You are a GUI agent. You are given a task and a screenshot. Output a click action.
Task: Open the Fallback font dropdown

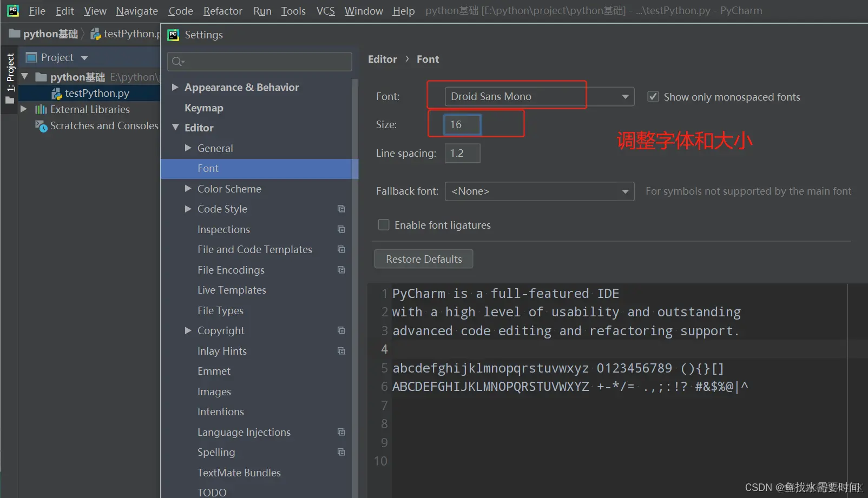tap(540, 191)
